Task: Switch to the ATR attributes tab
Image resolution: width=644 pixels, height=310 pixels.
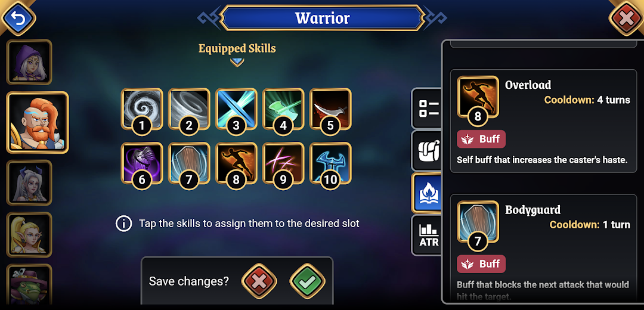Action: click(428, 235)
